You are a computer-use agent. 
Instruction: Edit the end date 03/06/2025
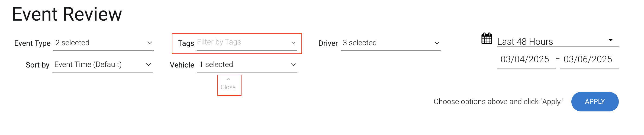(588, 59)
